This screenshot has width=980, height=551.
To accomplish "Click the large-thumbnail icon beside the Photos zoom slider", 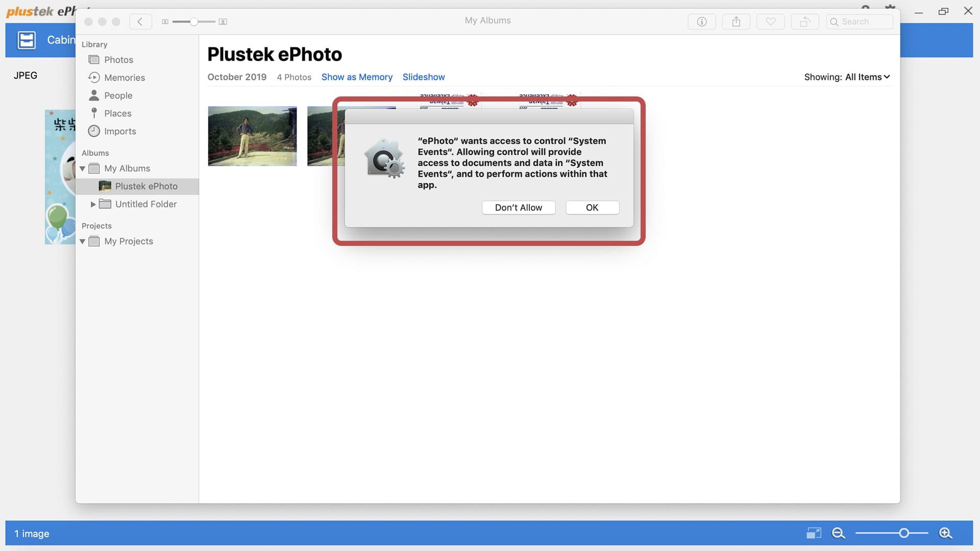I will click(x=223, y=22).
